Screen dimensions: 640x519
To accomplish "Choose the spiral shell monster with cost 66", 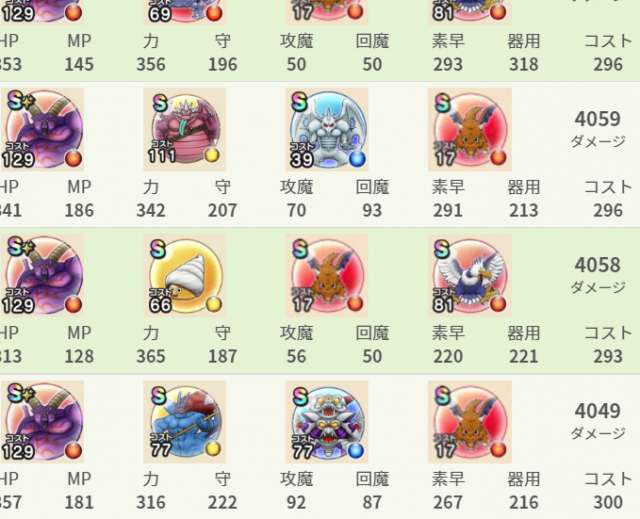I will click(184, 275).
